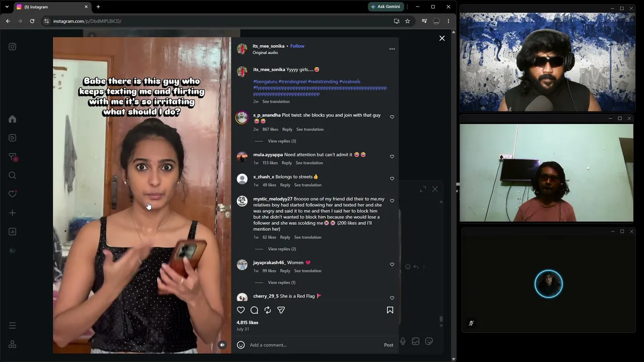This screenshot has height=362, width=644.
Task: Click the Ask Gemini button
Action: (386, 7)
